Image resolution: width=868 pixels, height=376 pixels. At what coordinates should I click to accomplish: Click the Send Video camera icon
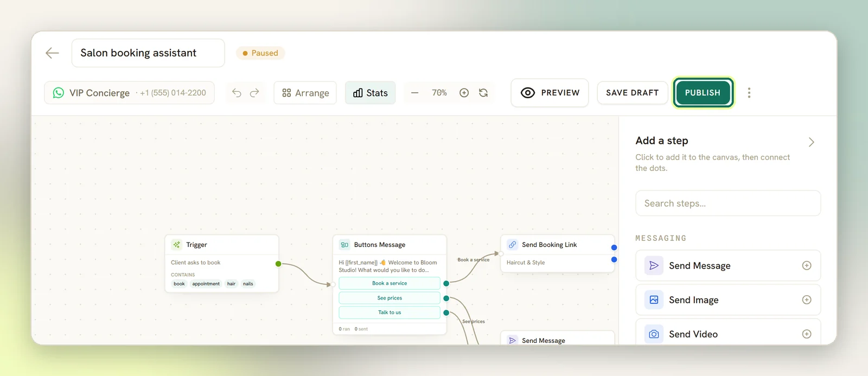(654, 334)
